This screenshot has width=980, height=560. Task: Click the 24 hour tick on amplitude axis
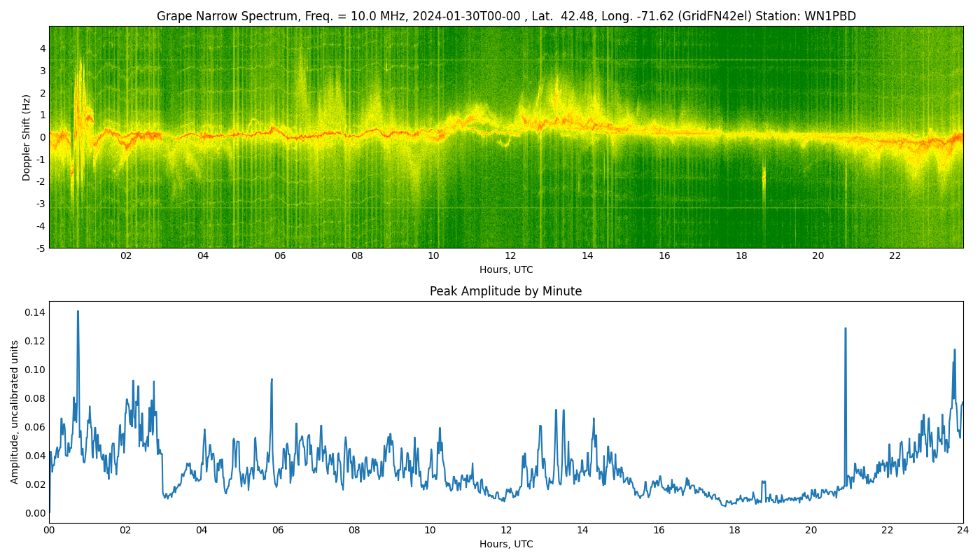coord(963,531)
